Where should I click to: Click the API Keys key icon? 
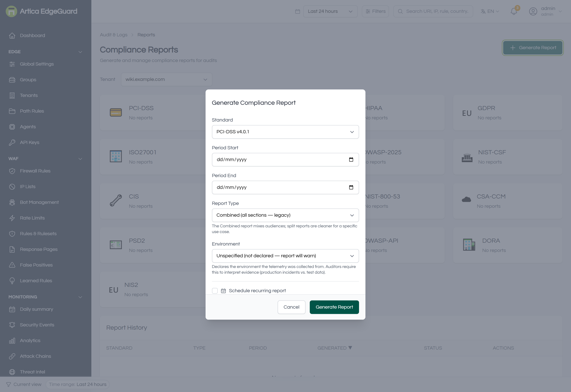12,142
